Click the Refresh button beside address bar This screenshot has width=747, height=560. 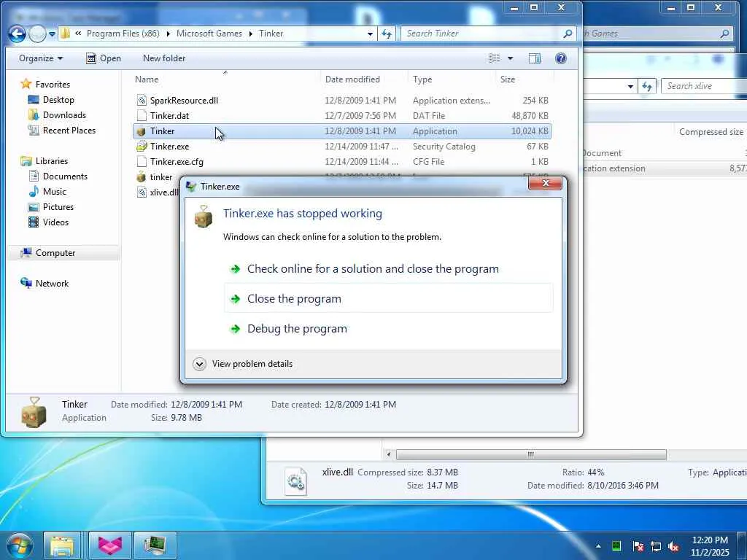387,34
